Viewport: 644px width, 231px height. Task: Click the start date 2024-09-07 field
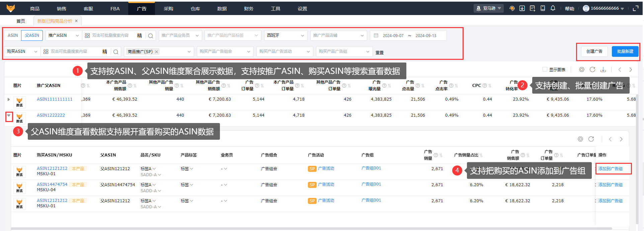pos(393,35)
